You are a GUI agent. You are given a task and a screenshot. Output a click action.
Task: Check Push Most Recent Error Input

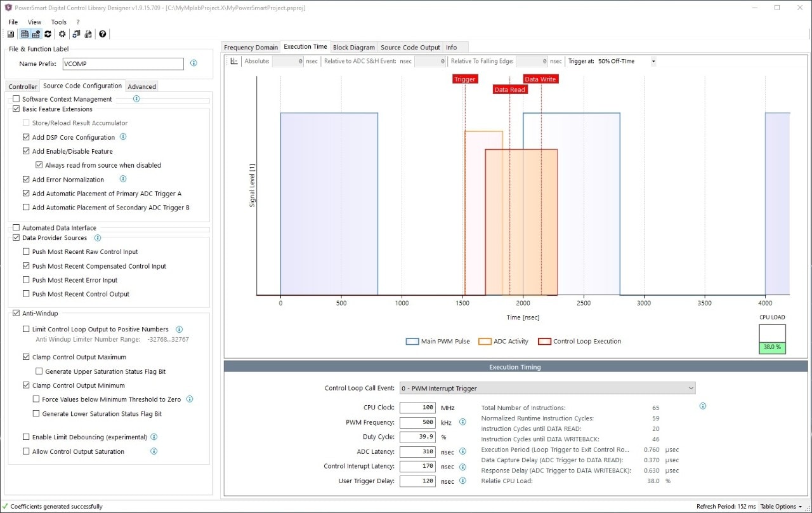pos(26,280)
